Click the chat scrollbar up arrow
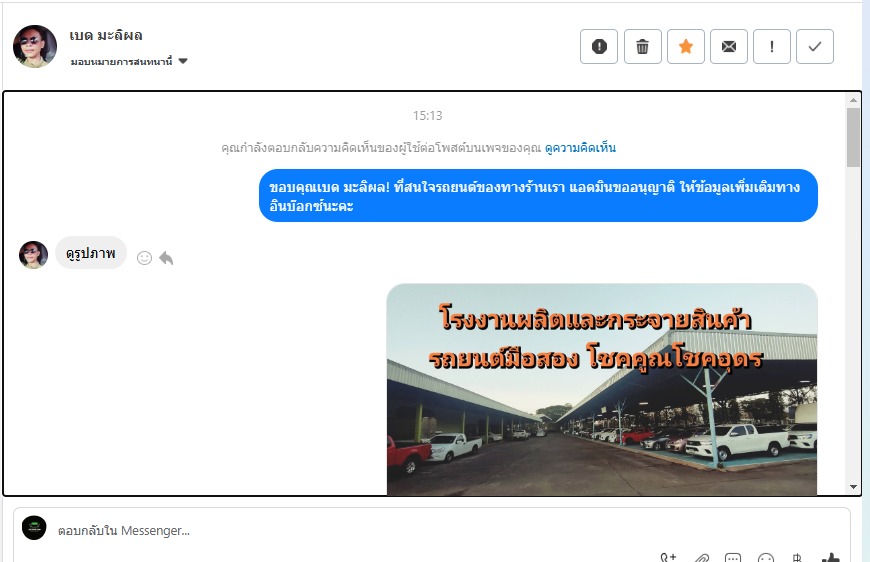 pyautogui.click(x=853, y=100)
